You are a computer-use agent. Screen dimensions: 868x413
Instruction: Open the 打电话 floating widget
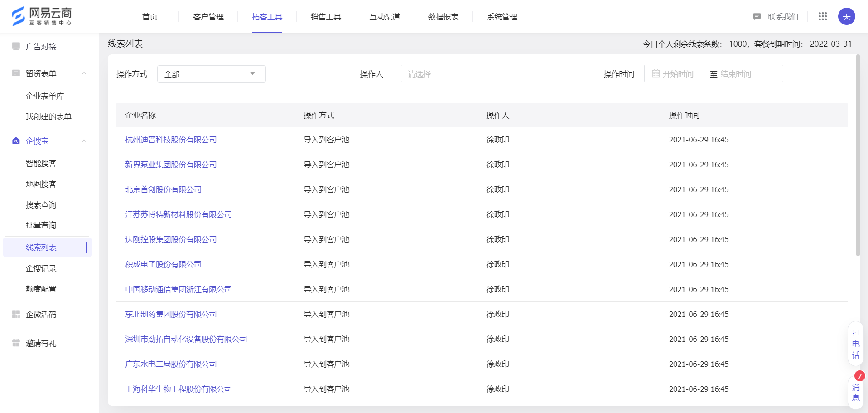coord(855,344)
